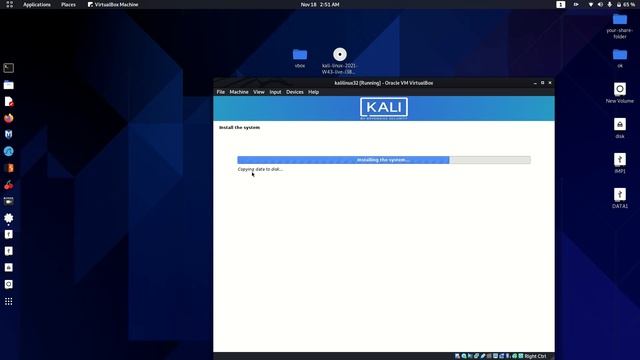Click the workspace indicator number 1
Image resolution: width=640 pixels, height=360 pixels.
(560, 4)
